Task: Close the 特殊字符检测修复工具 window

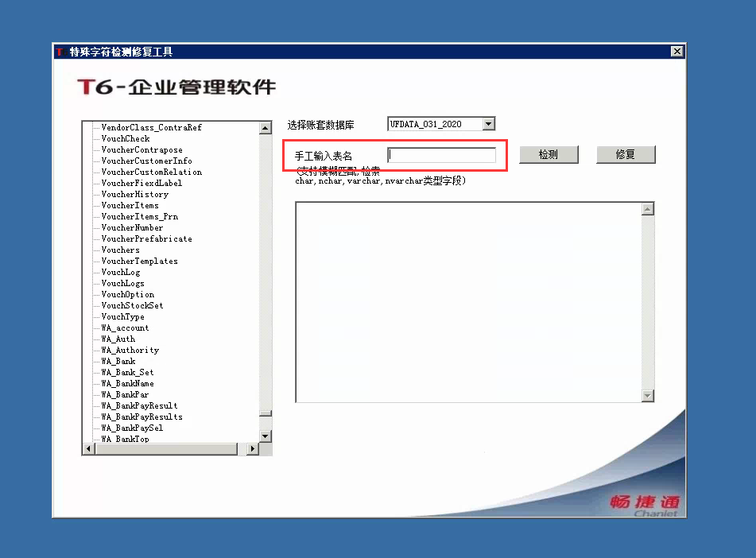Action: click(x=677, y=51)
